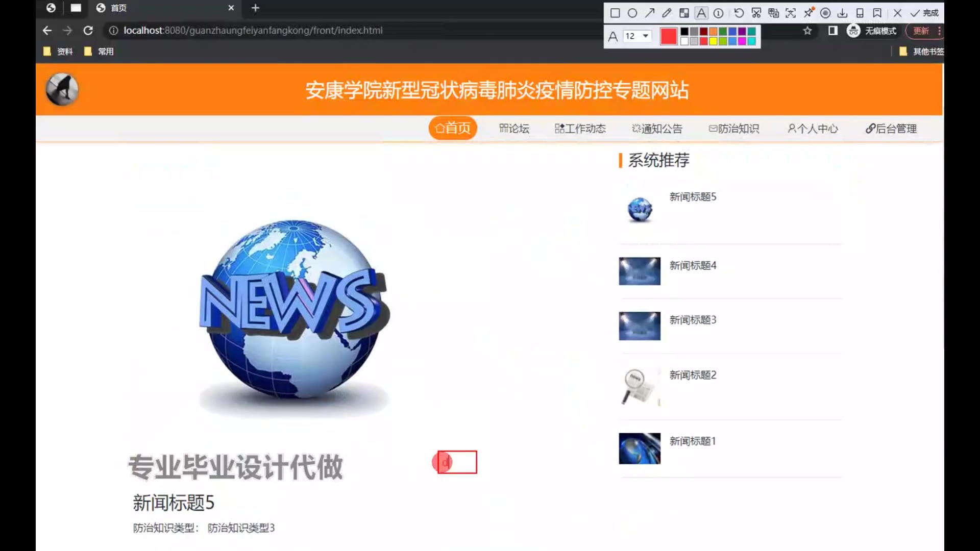Click the browser forward arrow
Image resolution: width=980 pixels, height=551 pixels.
pos(67,31)
